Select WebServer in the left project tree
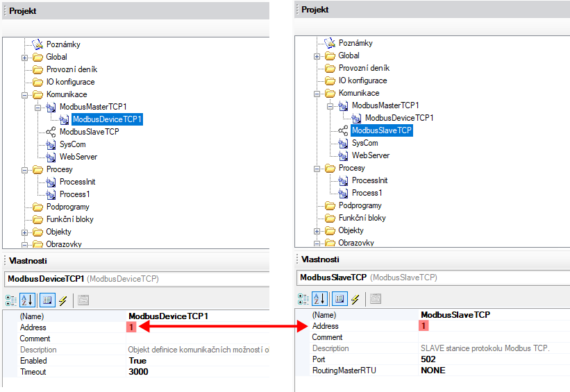This screenshot has height=392, width=570. pos(78,157)
